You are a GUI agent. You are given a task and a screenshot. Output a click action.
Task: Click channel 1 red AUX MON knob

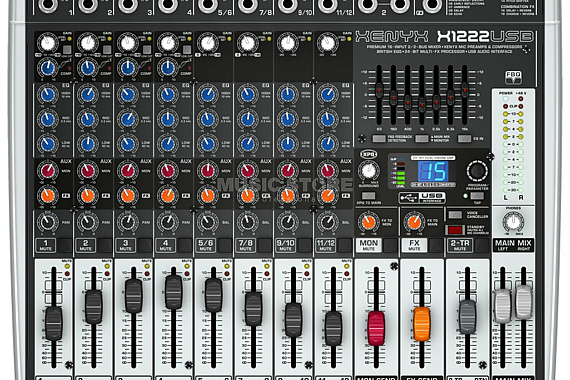48,170
